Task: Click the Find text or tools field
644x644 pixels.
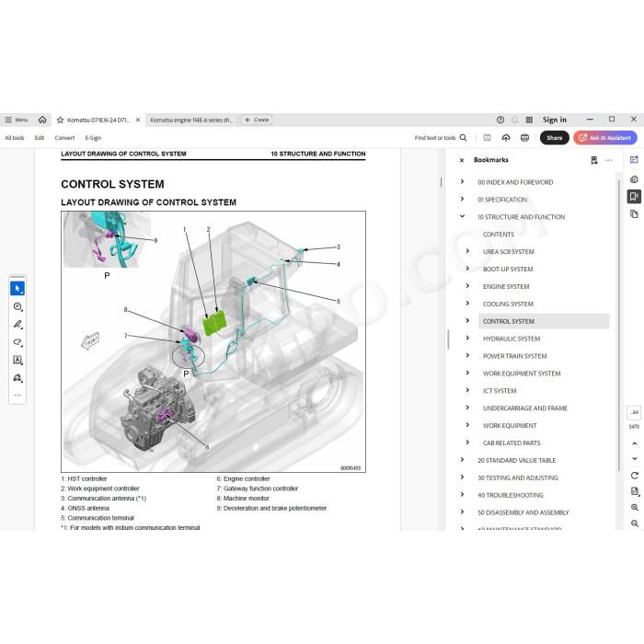Action: pyautogui.click(x=441, y=138)
